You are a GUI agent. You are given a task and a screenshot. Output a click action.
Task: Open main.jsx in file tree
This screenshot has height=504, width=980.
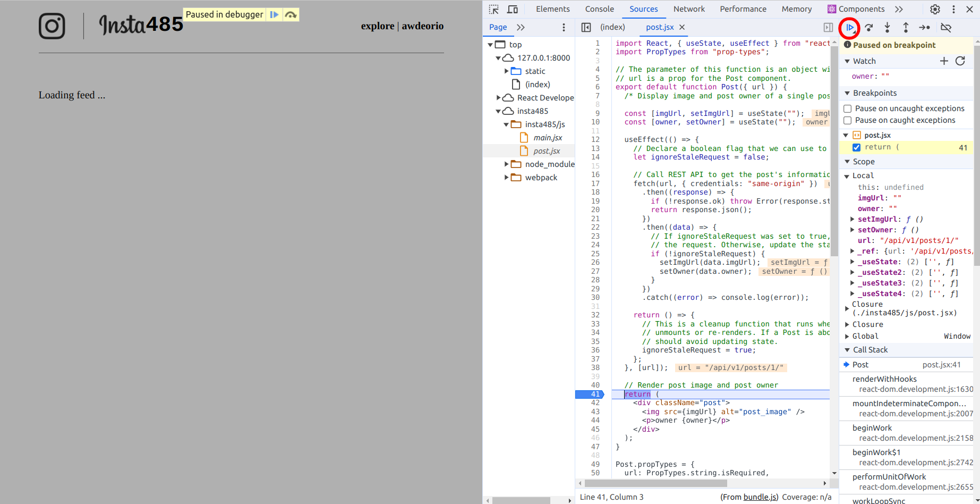[x=548, y=138]
